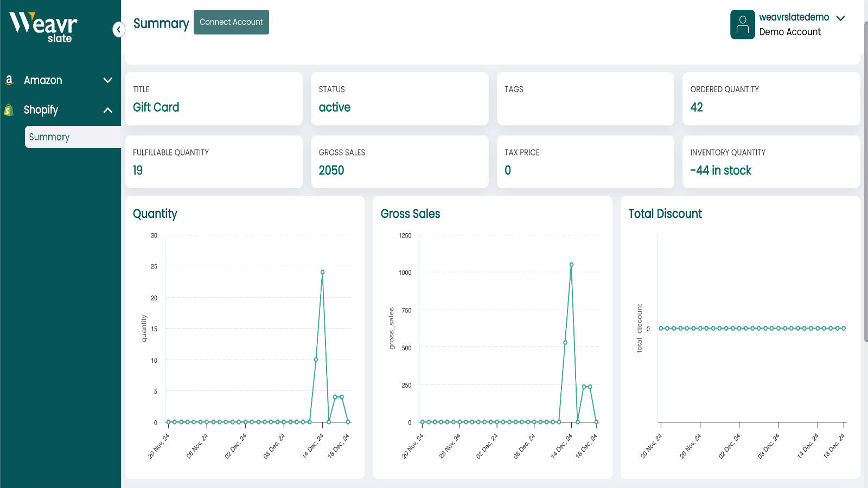Click the user avatar icon
868x488 pixels.
742,24
